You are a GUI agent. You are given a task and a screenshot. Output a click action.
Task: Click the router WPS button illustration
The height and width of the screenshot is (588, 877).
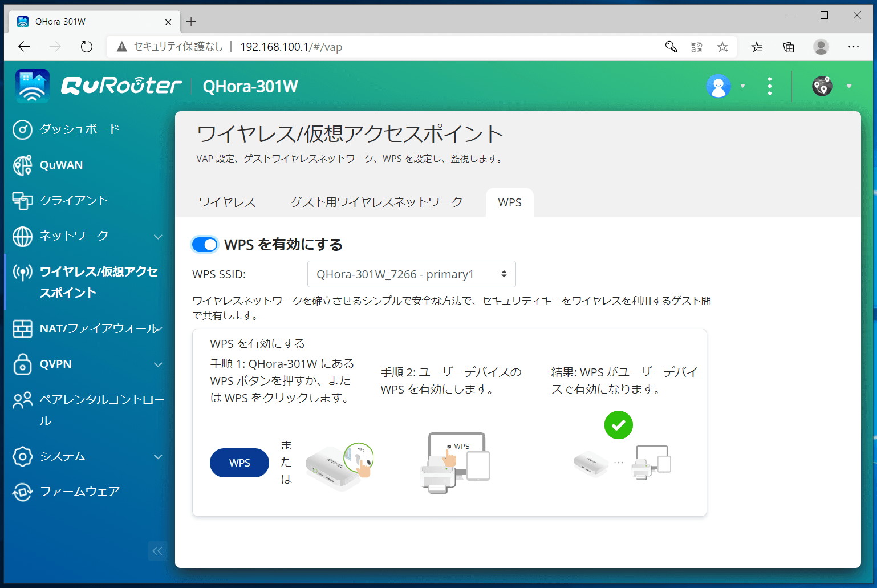tap(340, 467)
